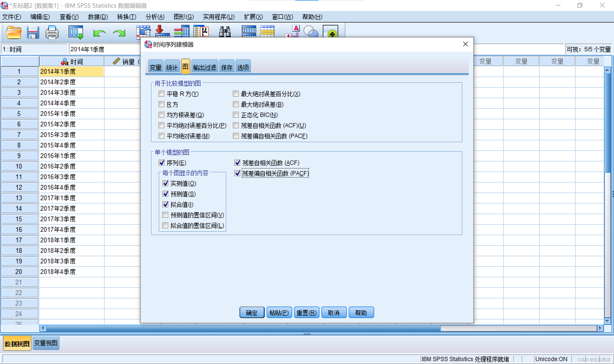Toggle the 正态化 BIC checkbox
The image size is (614, 364).
pyautogui.click(x=236, y=115)
